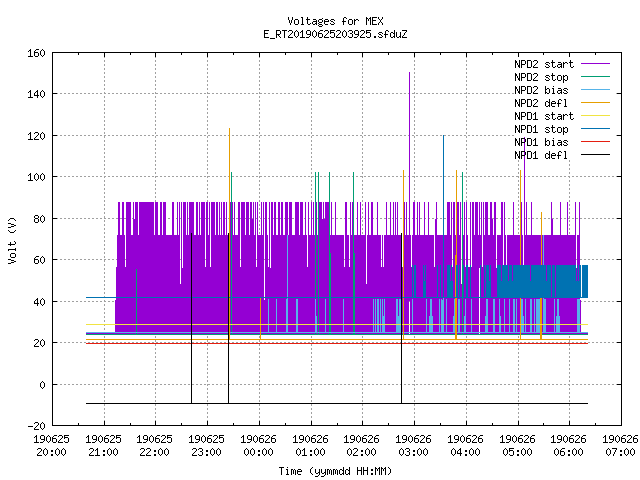Click the y-axis tick value -20

point(36,426)
